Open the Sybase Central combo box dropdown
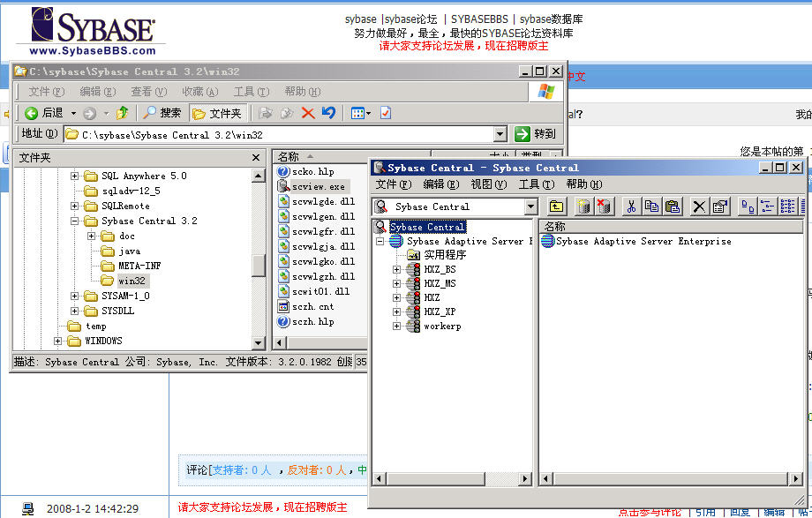 click(x=530, y=206)
